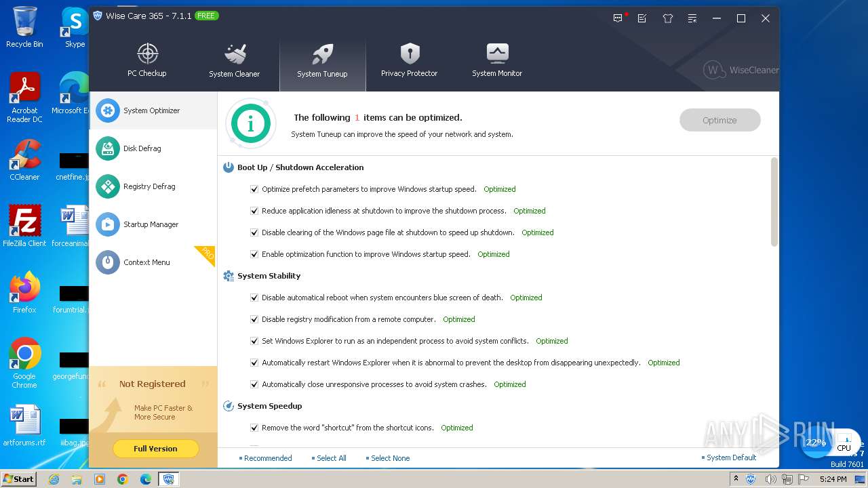Open Chrome from the taskbar
The width and height of the screenshot is (868, 488).
(x=123, y=479)
